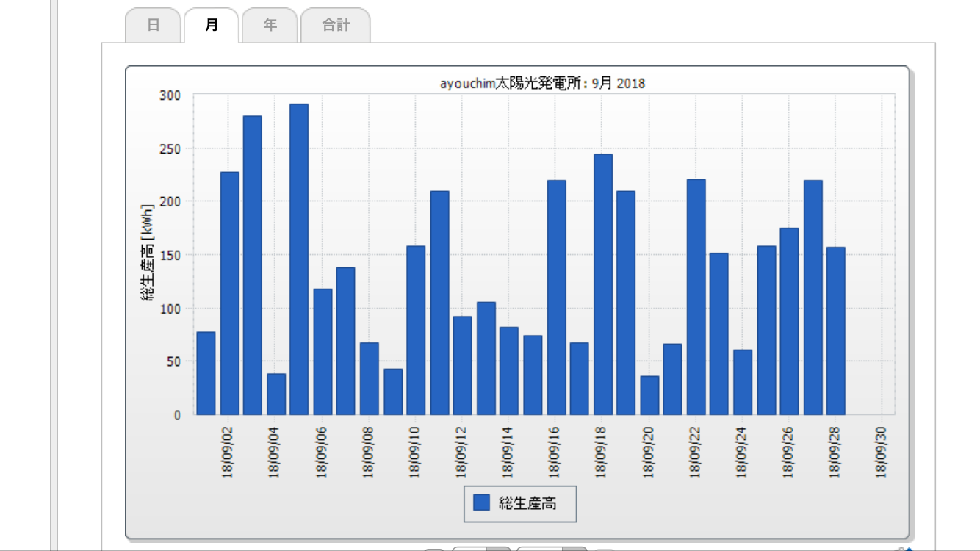Click the blue 総生産高 legend swatch

(481, 503)
